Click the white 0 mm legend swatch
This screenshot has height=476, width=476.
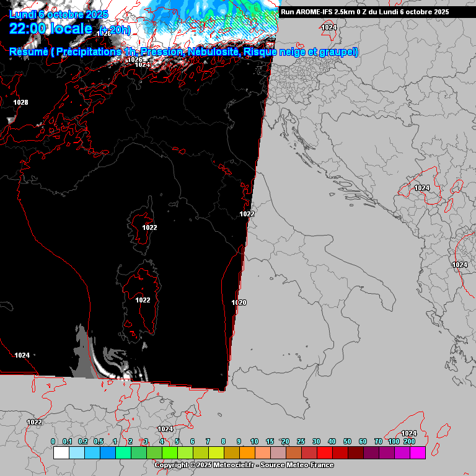[x=61, y=453]
